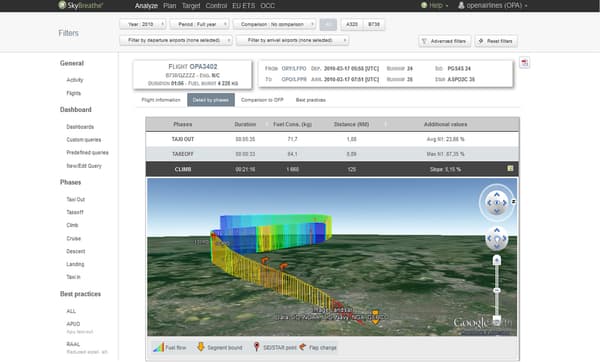Click the Fuel flow legend icon
The height and width of the screenshot is (362, 600).
[x=158, y=347]
